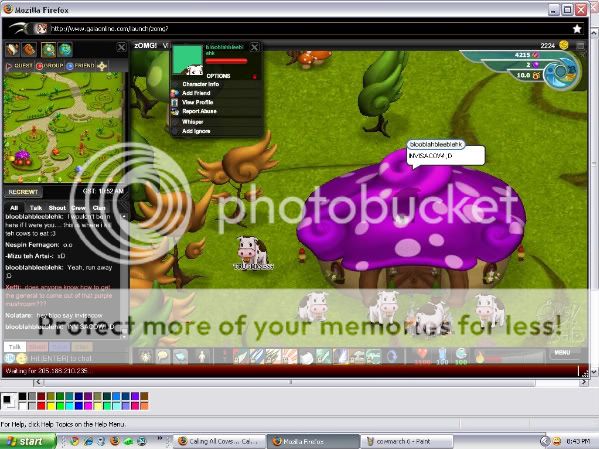599x449 pixels.
Task: Click the minimap thumbnail
Action: coord(63,127)
